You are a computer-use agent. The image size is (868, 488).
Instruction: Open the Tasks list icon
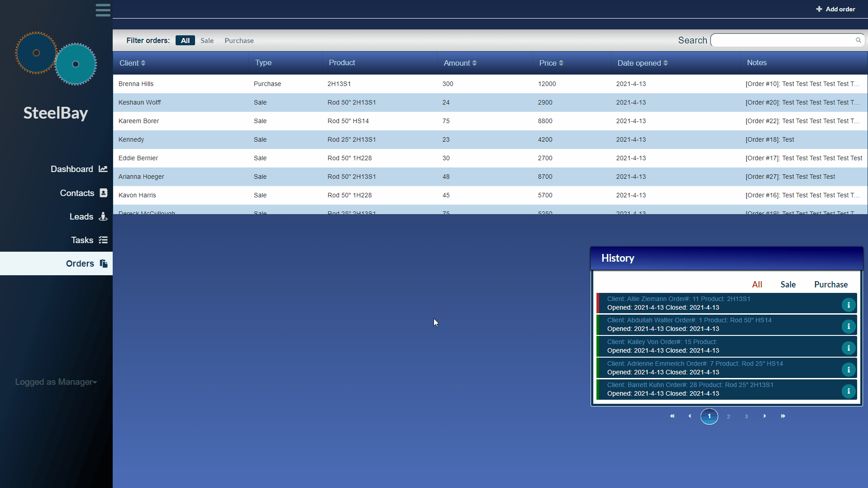[x=103, y=240]
